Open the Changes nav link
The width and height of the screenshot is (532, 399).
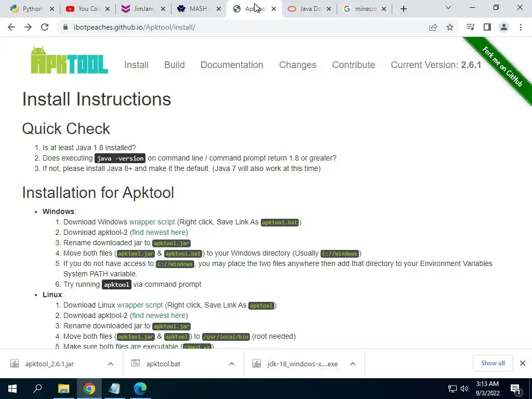coord(298,65)
